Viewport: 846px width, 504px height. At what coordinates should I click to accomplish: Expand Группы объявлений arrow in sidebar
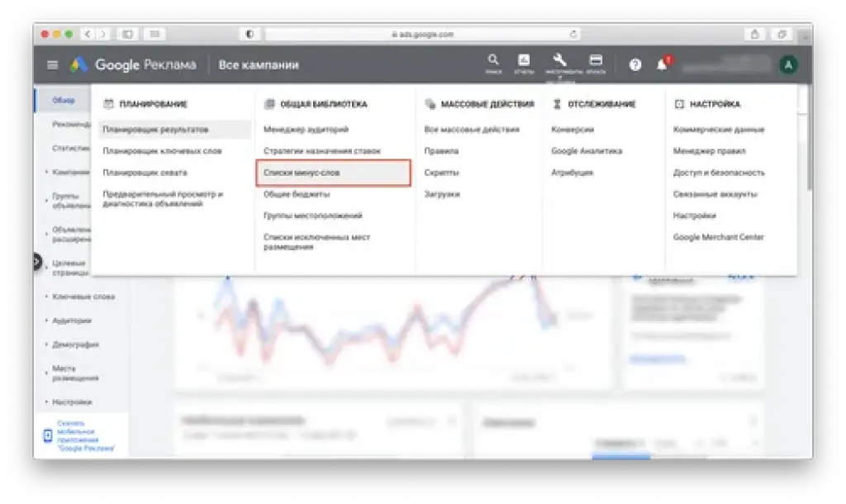point(46,201)
